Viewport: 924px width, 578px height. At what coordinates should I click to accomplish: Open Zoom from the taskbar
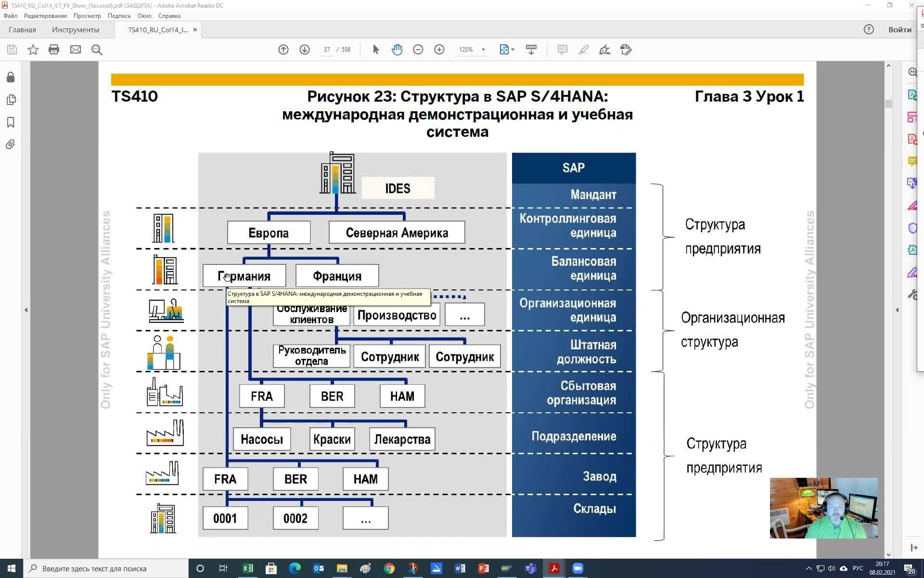(x=577, y=568)
